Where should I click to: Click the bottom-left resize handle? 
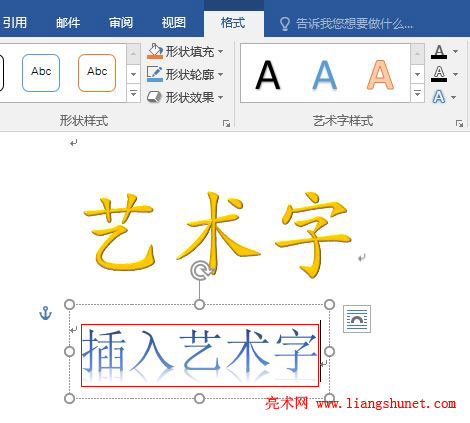click(69, 398)
